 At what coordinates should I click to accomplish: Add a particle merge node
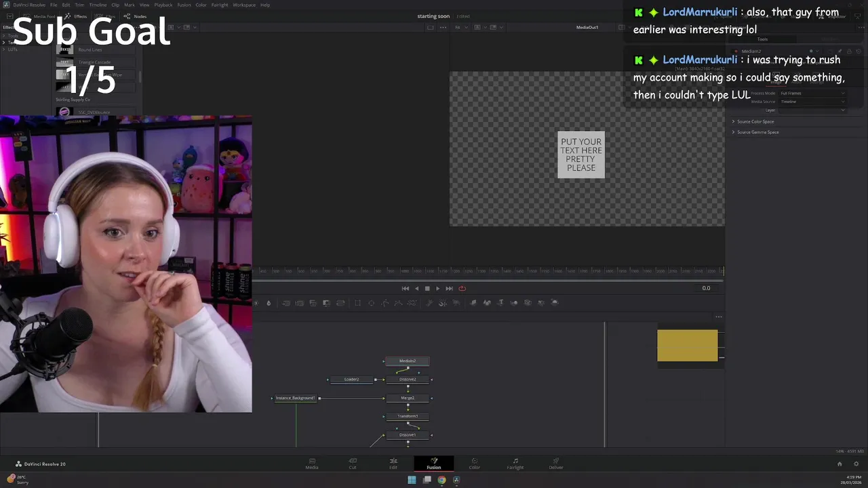click(443, 302)
